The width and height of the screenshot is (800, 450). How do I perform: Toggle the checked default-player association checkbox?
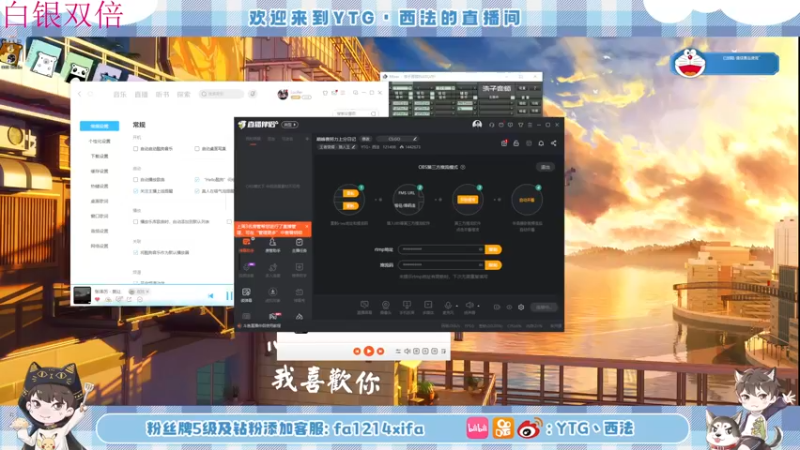tap(135, 253)
